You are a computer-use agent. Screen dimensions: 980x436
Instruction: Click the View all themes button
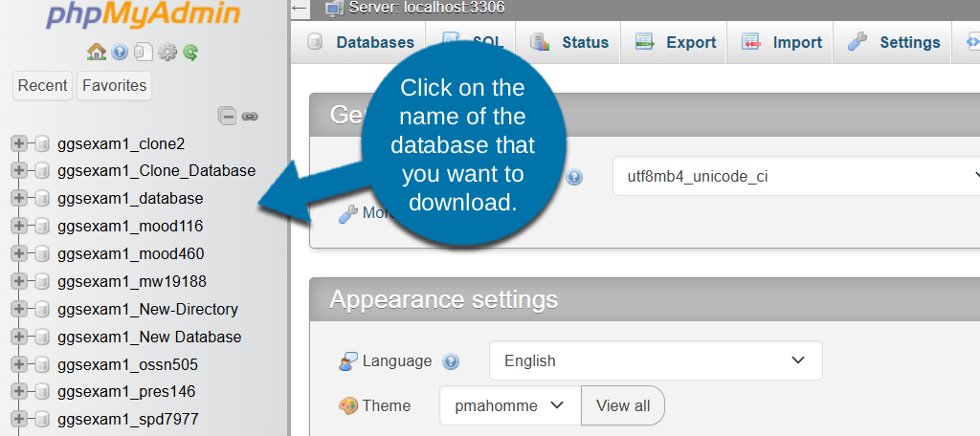622,405
